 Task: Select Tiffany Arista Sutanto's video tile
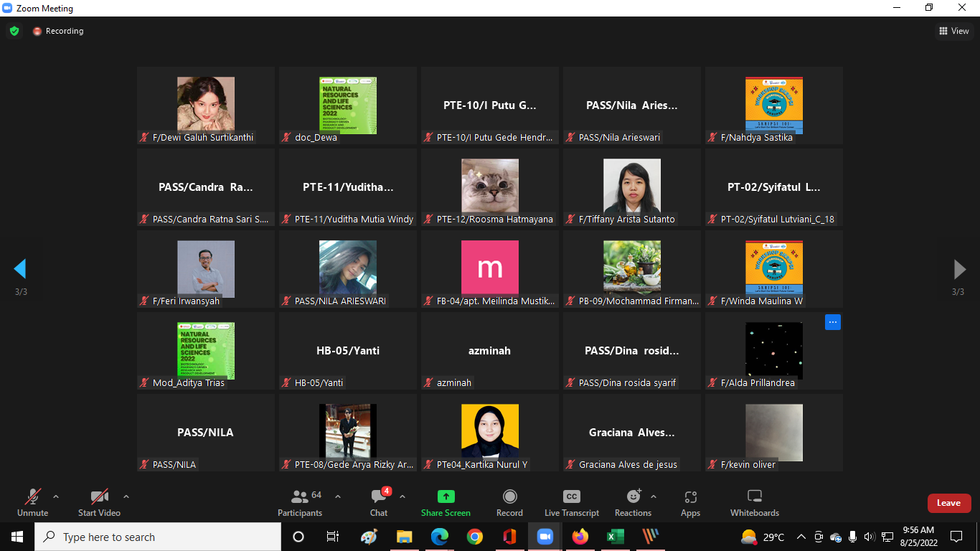631,187
